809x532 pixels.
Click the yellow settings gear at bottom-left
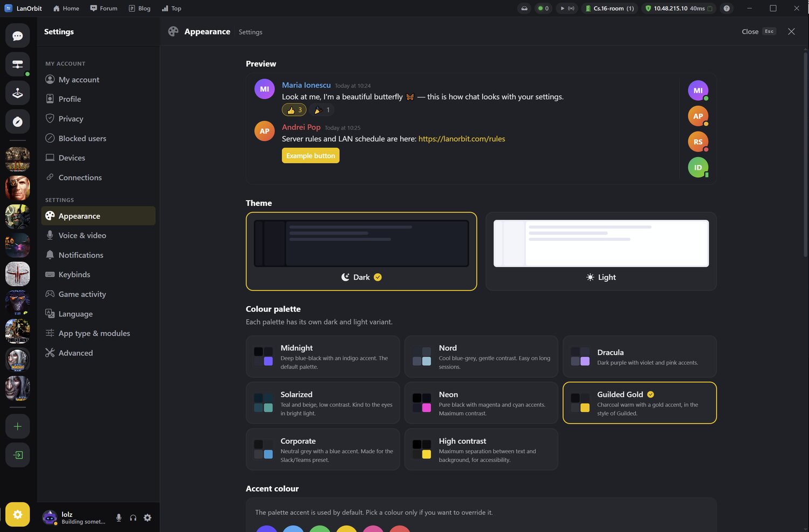(18, 514)
